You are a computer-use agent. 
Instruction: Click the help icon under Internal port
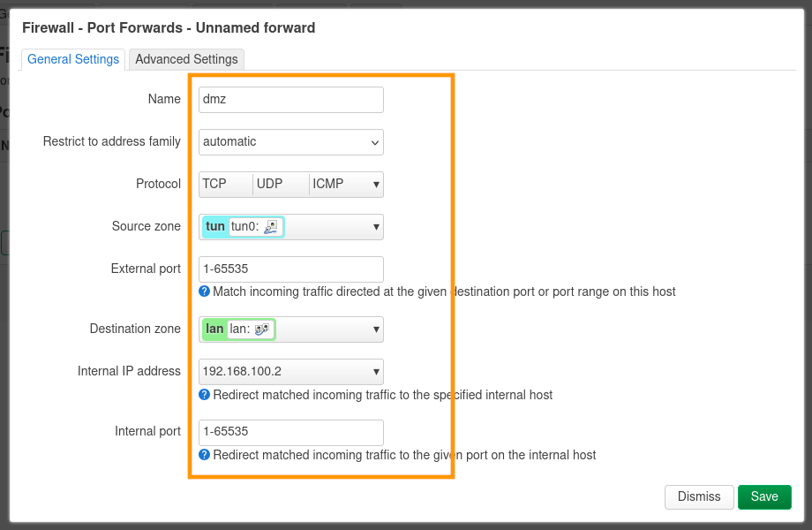point(204,455)
